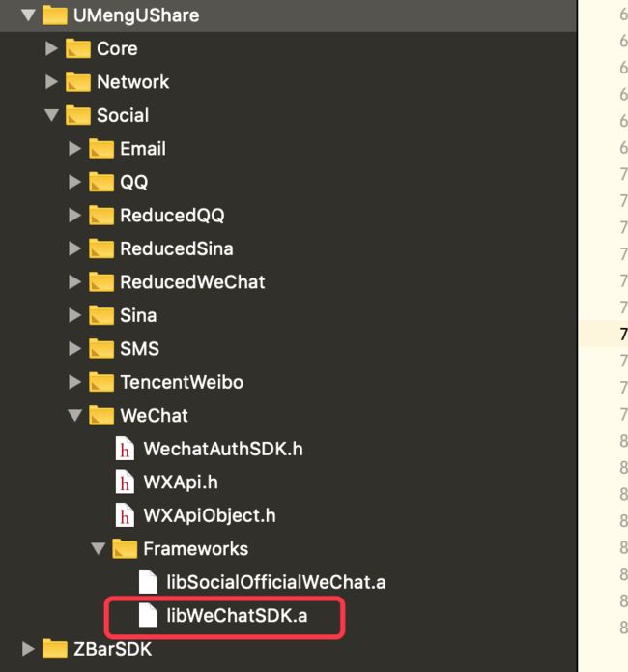Collapse the UMengUShare group triangle
The width and height of the screenshot is (628, 672).
tap(28, 15)
